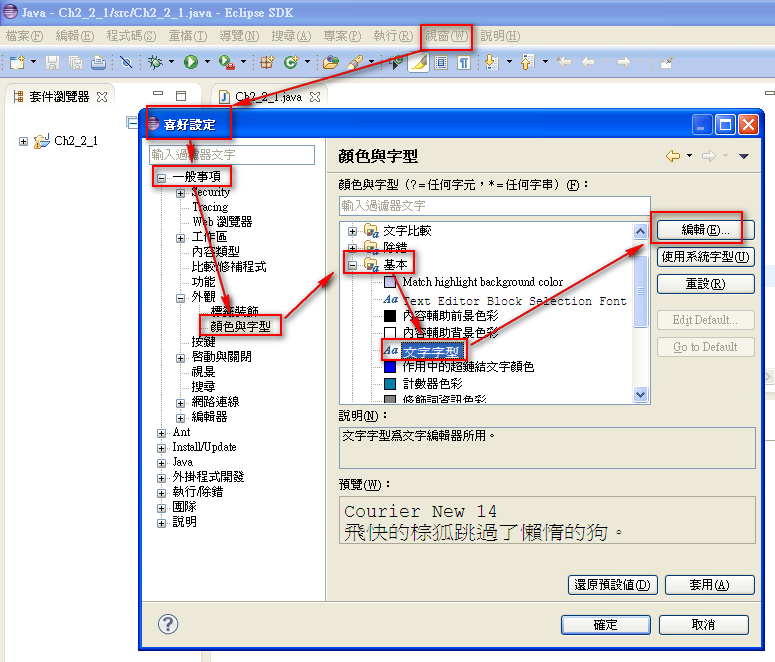Click the 套用(A) button
Image resolution: width=775 pixels, height=662 pixels.
click(709, 585)
